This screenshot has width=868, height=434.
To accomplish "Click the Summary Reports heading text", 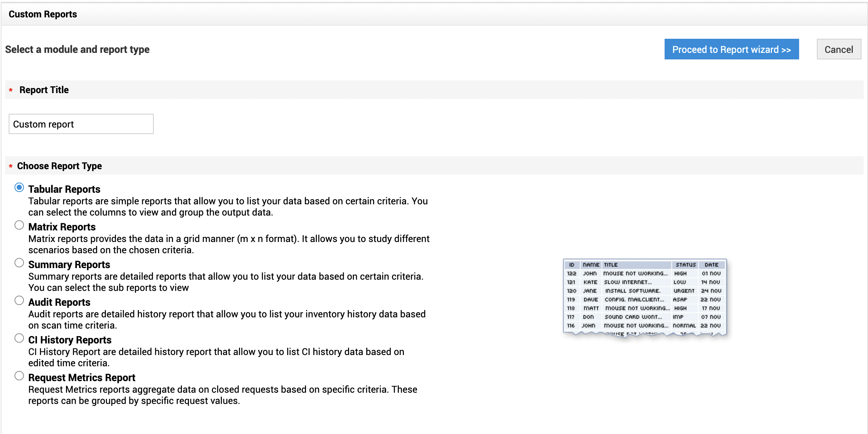I will [x=69, y=264].
